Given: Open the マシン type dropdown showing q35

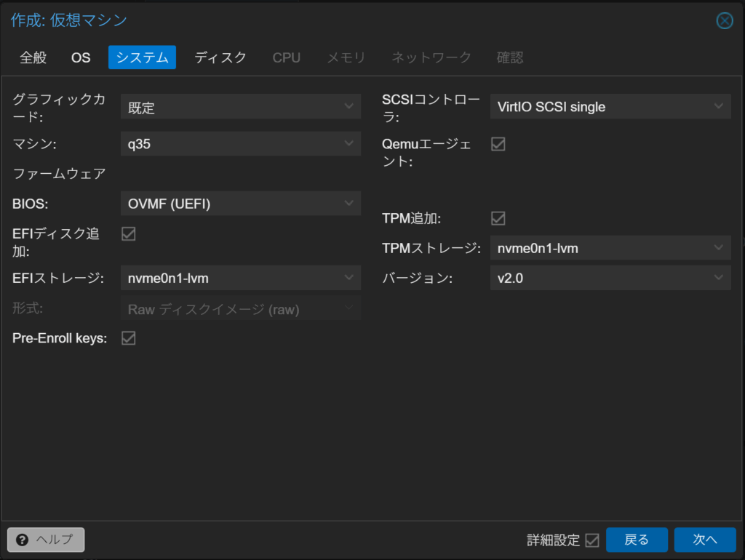Looking at the screenshot, I should click(x=240, y=144).
